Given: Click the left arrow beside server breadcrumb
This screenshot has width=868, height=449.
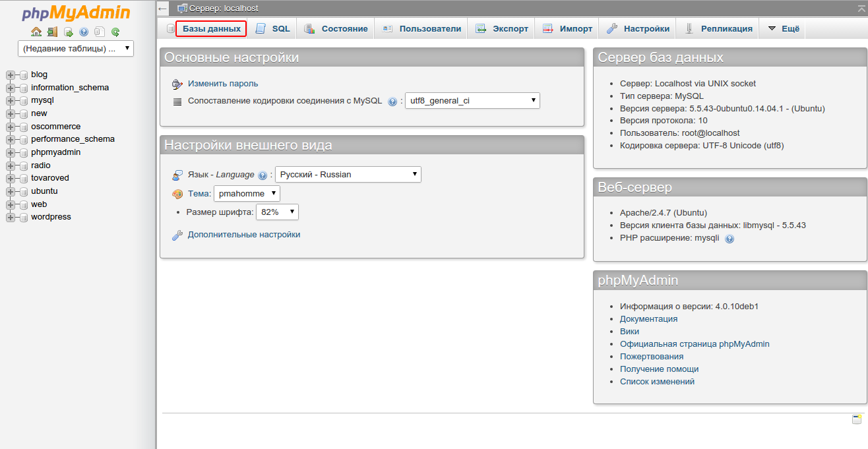Looking at the screenshot, I should [163, 9].
